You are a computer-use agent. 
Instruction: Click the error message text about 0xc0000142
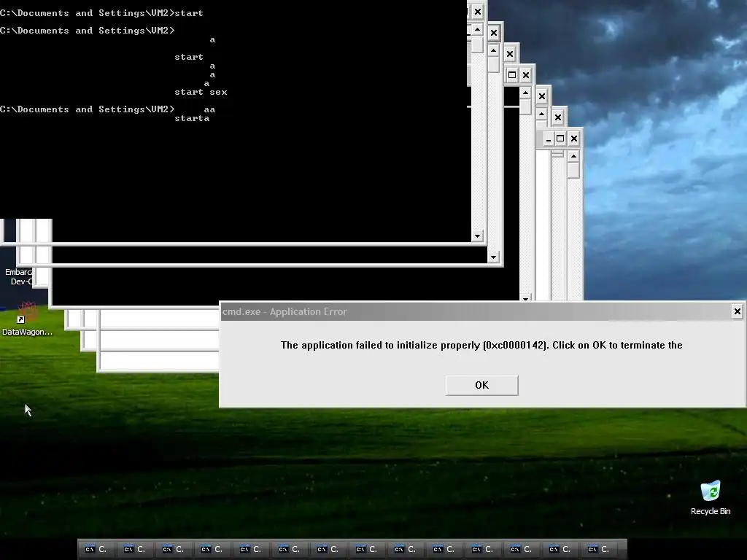point(481,345)
